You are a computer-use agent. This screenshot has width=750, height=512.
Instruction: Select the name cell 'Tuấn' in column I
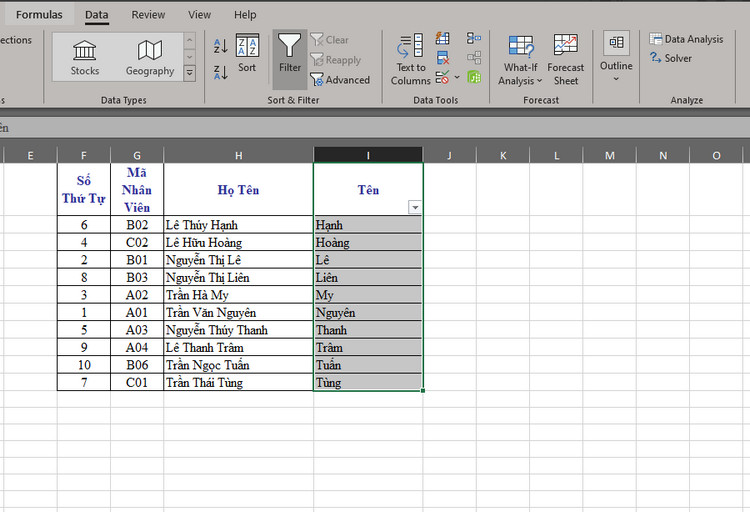pyautogui.click(x=368, y=365)
